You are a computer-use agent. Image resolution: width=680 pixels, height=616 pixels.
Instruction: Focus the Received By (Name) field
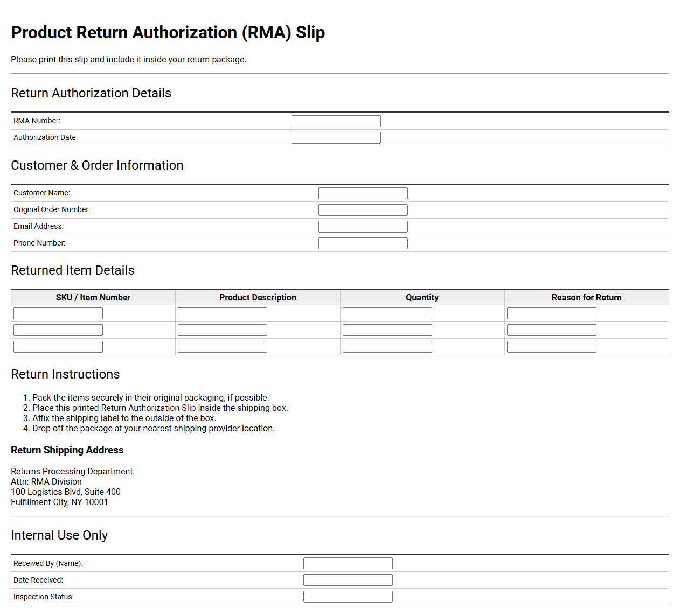[x=348, y=563]
